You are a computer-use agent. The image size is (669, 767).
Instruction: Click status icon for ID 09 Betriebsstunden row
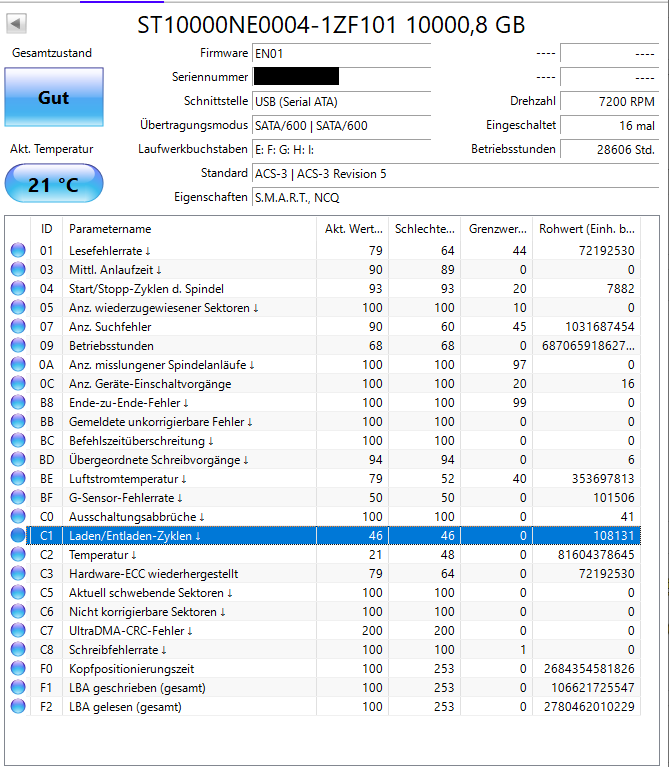[18, 345]
